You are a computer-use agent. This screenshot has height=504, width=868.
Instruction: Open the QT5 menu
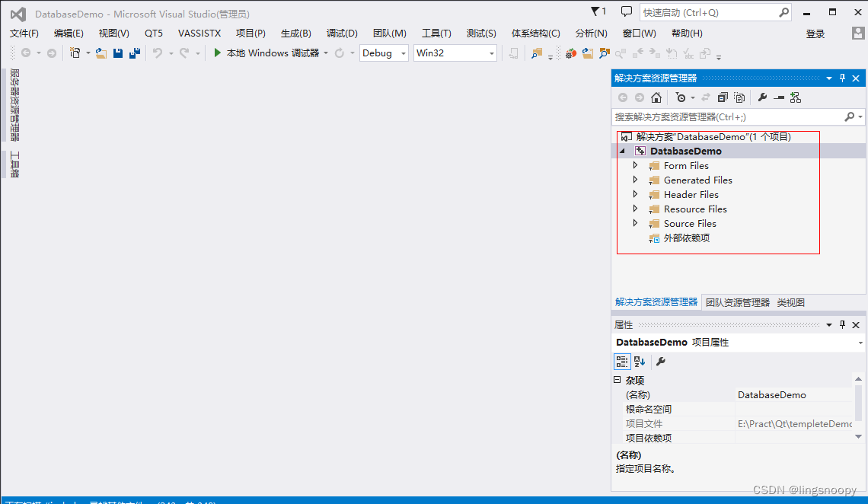[153, 33]
